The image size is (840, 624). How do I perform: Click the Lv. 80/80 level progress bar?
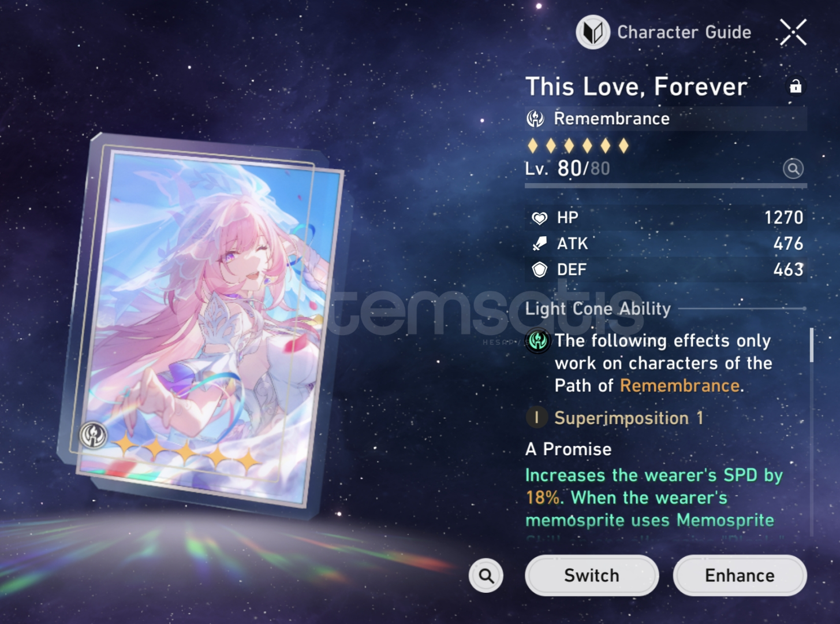click(x=666, y=186)
